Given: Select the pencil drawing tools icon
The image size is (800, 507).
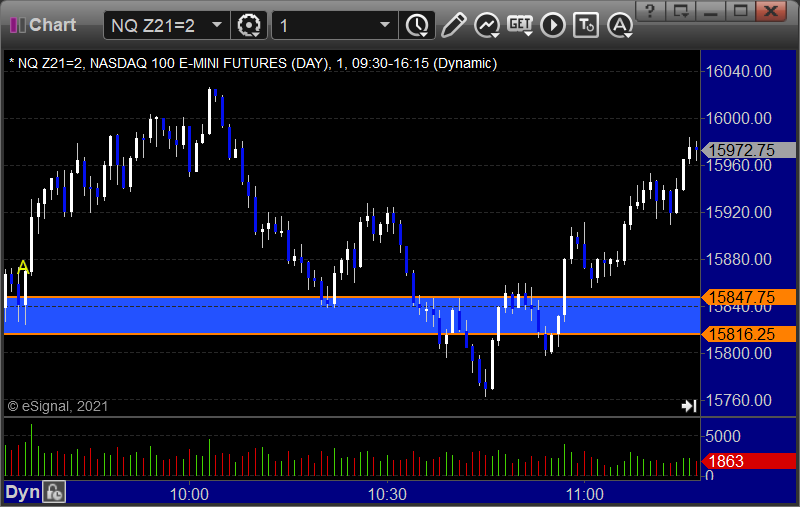Looking at the screenshot, I should coord(453,25).
